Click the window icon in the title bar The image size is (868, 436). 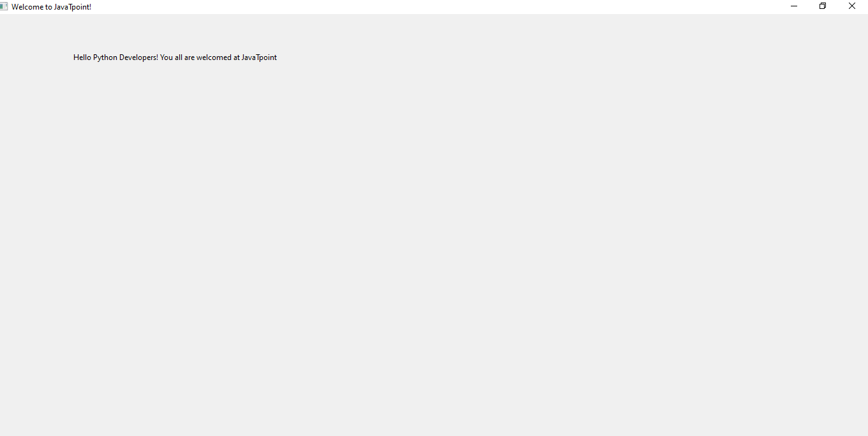(4, 6)
